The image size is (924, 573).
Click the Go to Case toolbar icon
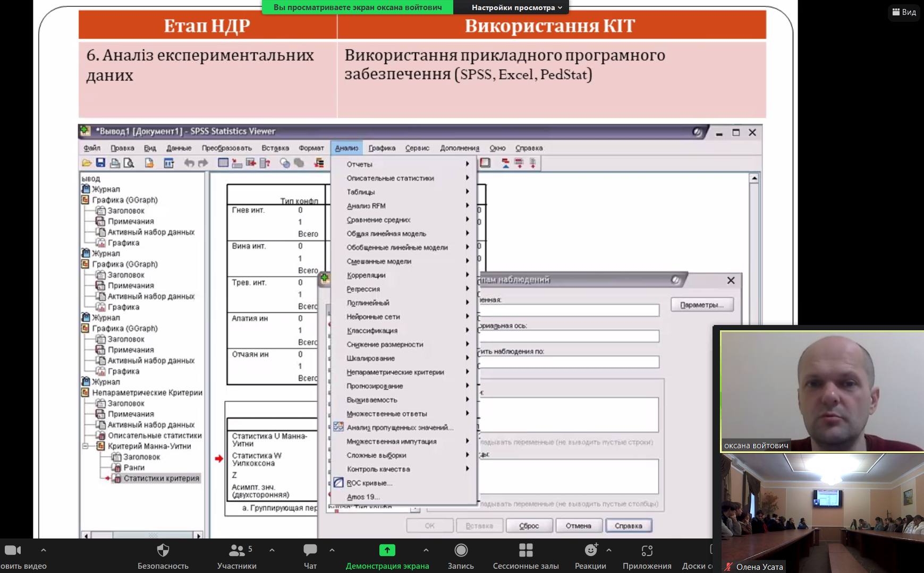tap(237, 163)
